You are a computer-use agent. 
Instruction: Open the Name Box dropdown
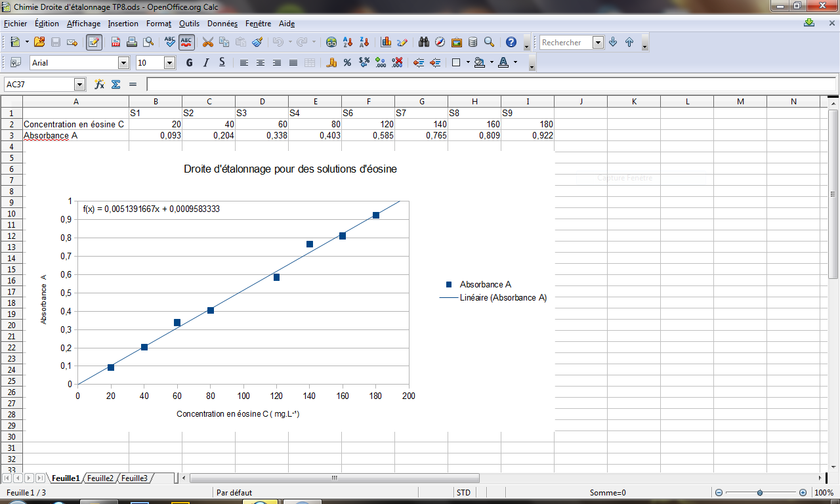(80, 85)
